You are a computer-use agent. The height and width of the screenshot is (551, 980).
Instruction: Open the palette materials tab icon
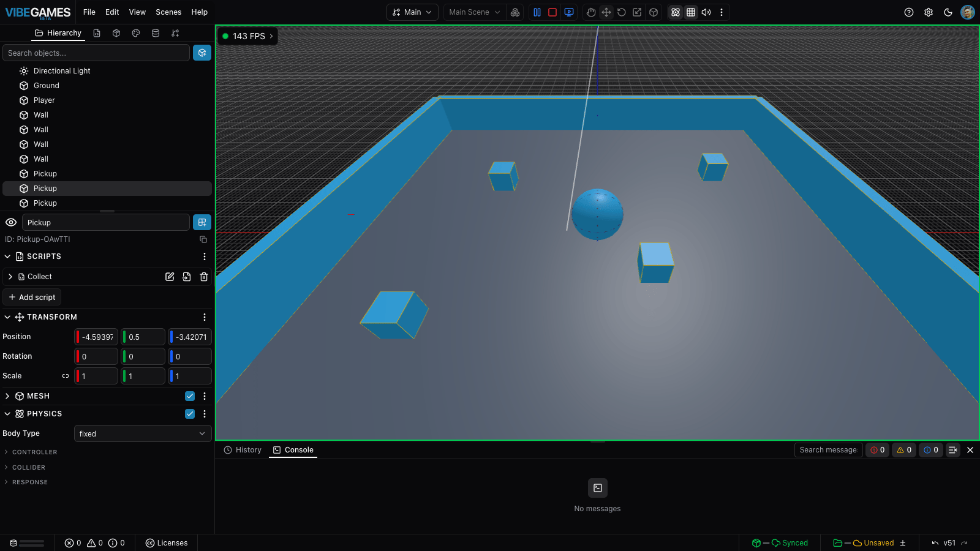[x=136, y=33]
